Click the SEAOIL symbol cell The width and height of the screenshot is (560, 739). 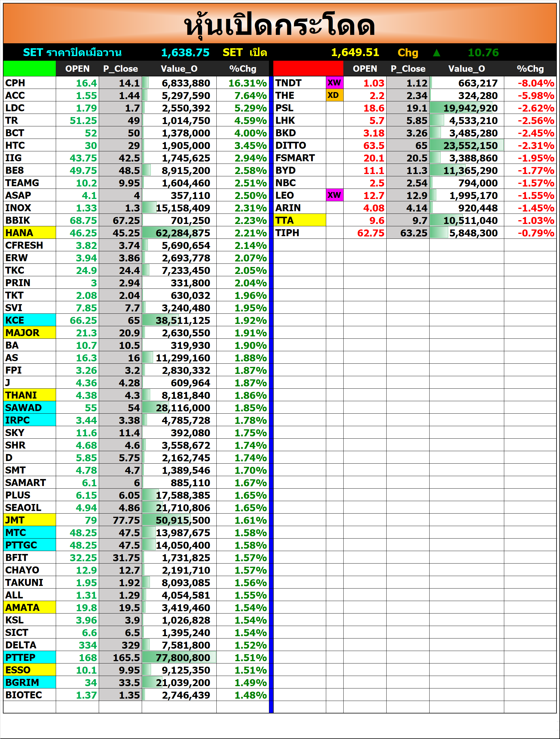(29, 507)
